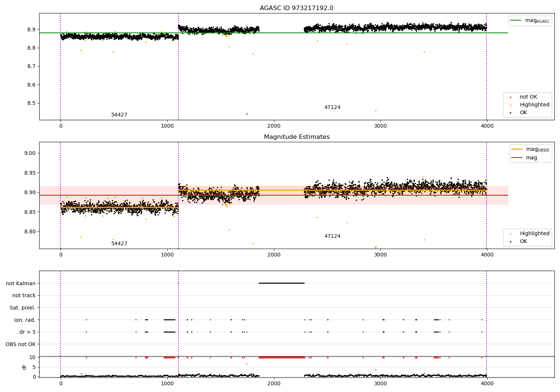Image resolution: width=560 pixels, height=392 pixels.
Task: Click the title "AGASC ID 973217192.0"
Action: point(296,8)
